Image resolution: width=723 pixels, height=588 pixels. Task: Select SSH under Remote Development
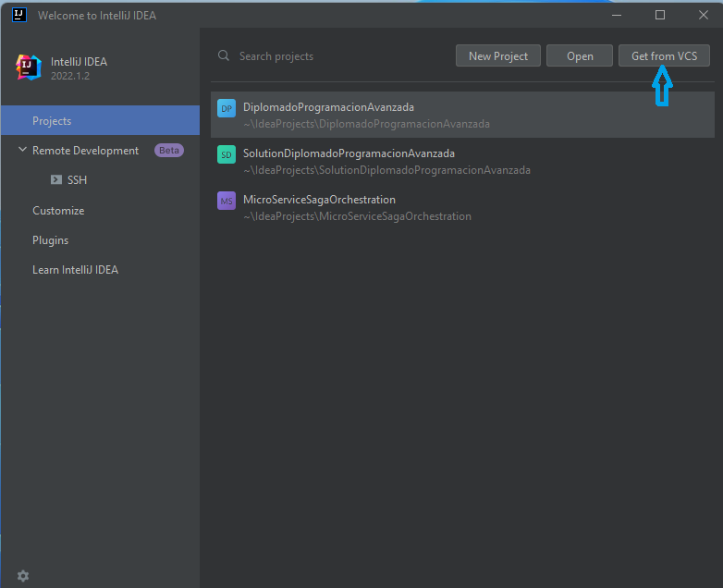[x=77, y=180]
